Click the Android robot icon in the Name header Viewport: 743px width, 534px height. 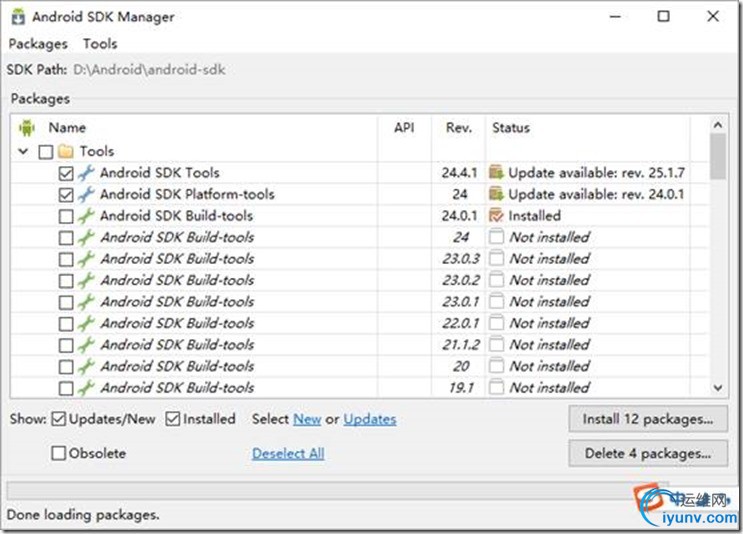27,128
